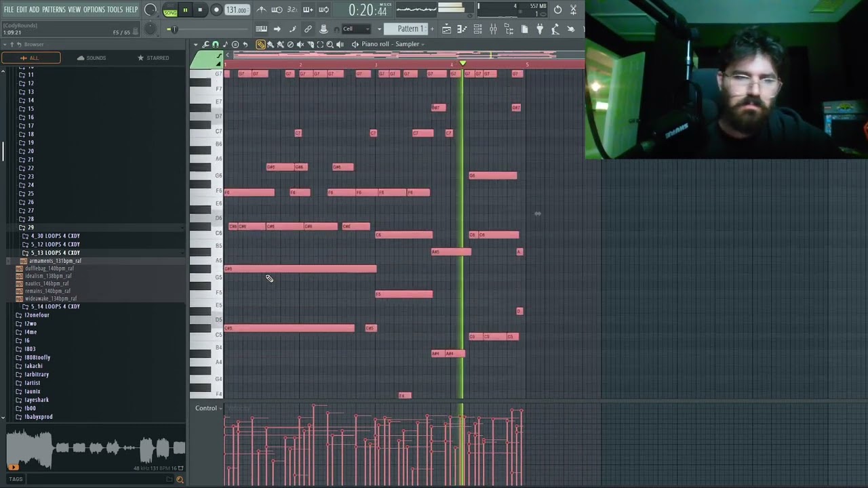The width and height of the screenshot is (868, 488).
Task: Open the Piano roll window icon
Action: pos(462,29)
